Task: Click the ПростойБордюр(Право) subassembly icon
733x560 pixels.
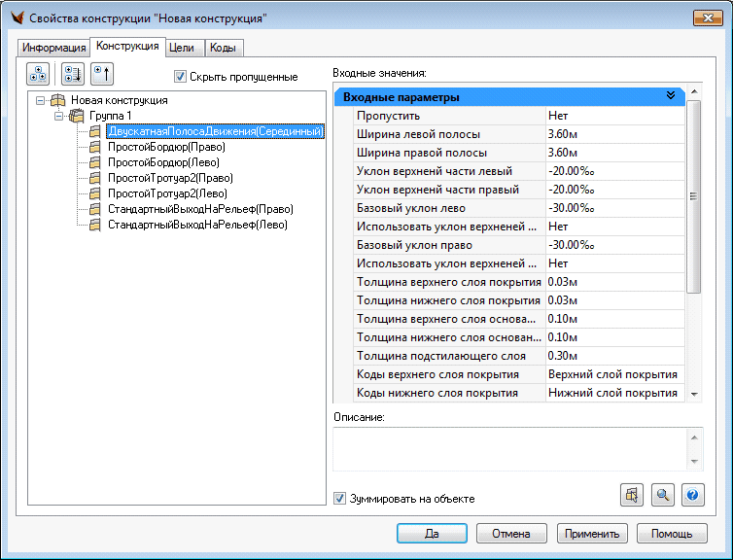Action: (x=95, y=147)
